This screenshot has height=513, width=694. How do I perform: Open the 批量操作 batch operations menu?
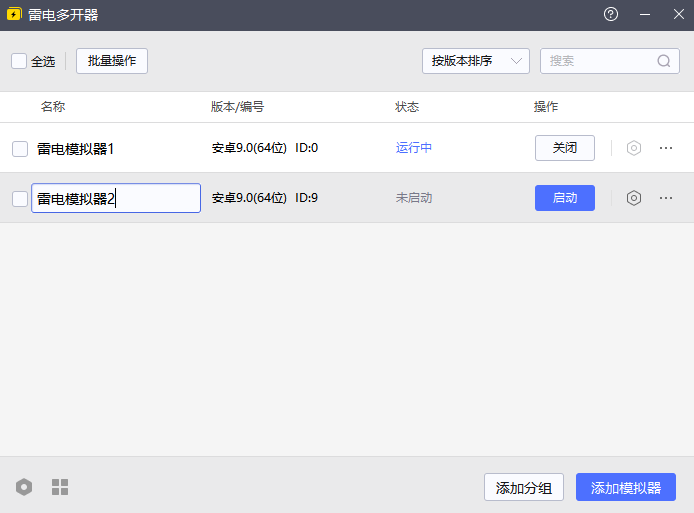[112, 61]
